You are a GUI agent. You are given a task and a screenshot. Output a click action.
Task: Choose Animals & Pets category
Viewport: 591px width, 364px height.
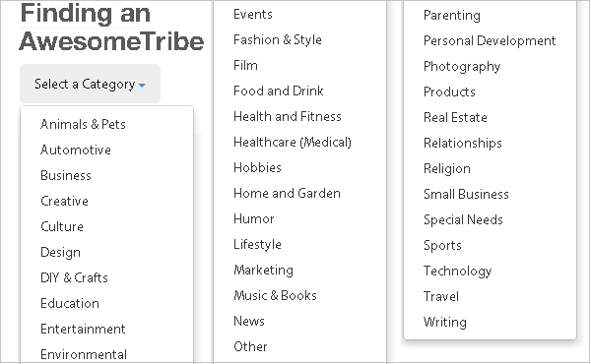83,124
